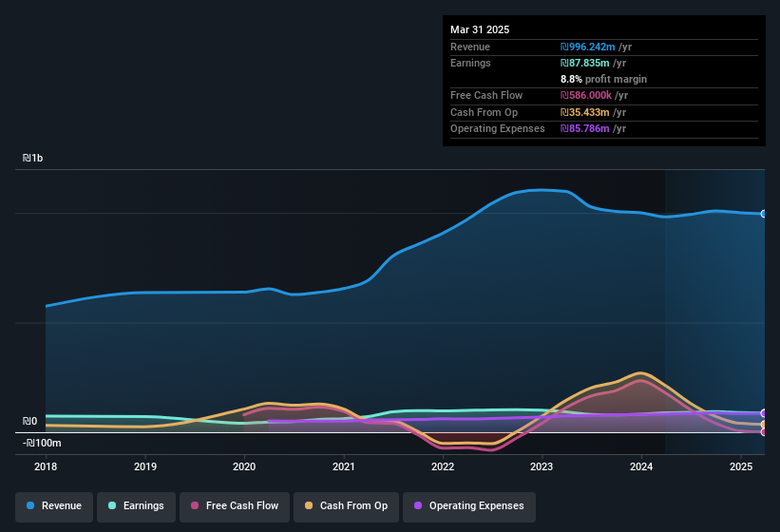Click the Free Cash Flow label in tooltip
Viewport: 780px width, 532px height.
point(486,95)
